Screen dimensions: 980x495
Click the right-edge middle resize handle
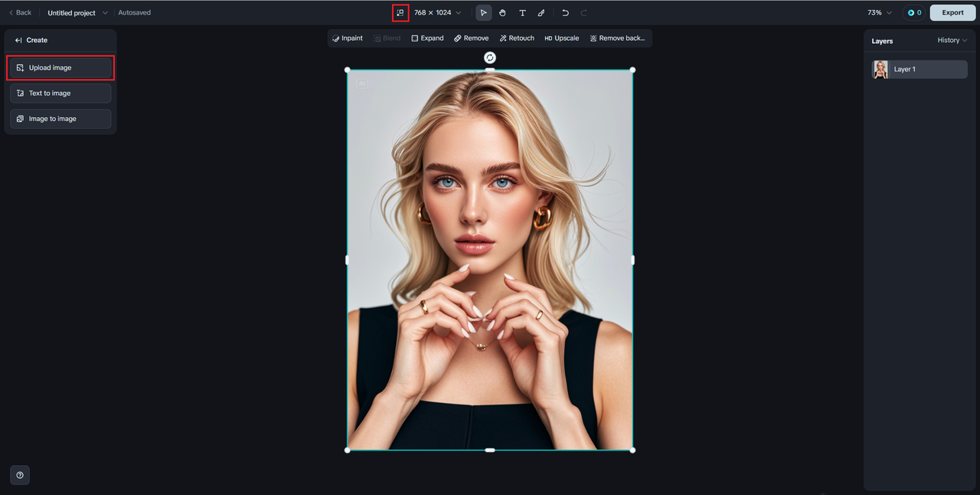coord(632,260)
